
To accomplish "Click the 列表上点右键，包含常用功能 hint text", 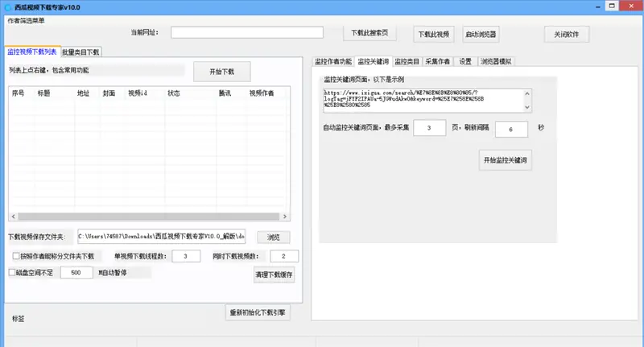I will [49, 70].
